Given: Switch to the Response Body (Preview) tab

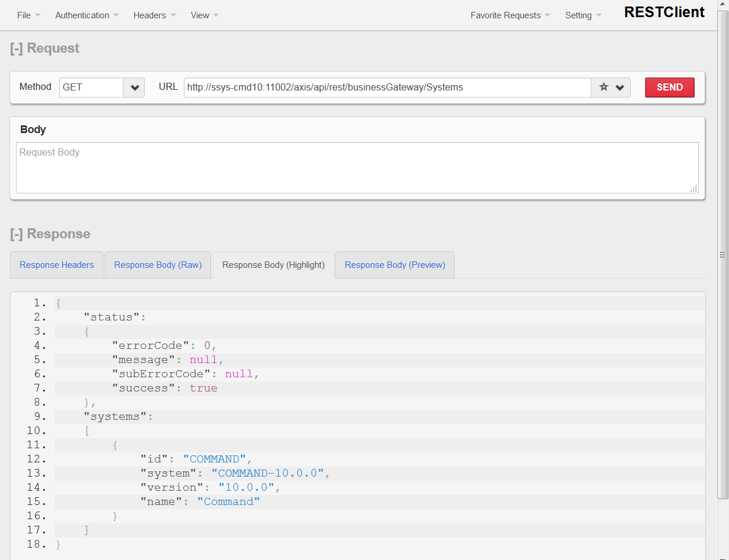Looking at the screenshot, I should pos(394,264).
